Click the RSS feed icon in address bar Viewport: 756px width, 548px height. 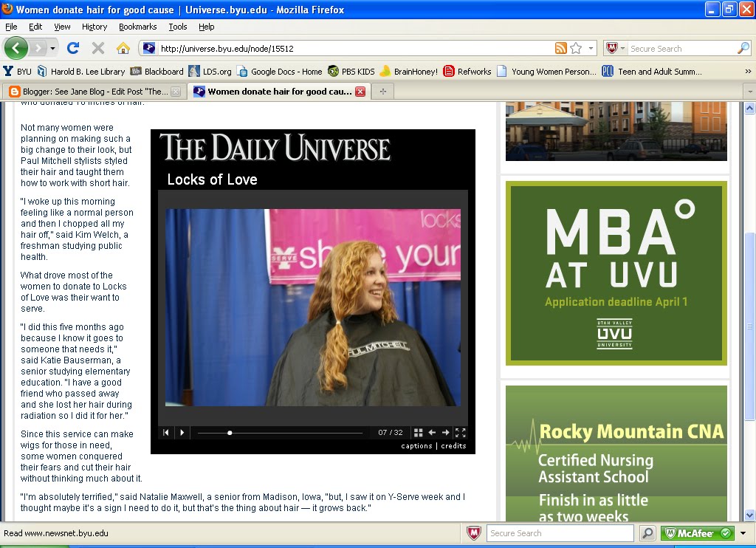(561, 48)
